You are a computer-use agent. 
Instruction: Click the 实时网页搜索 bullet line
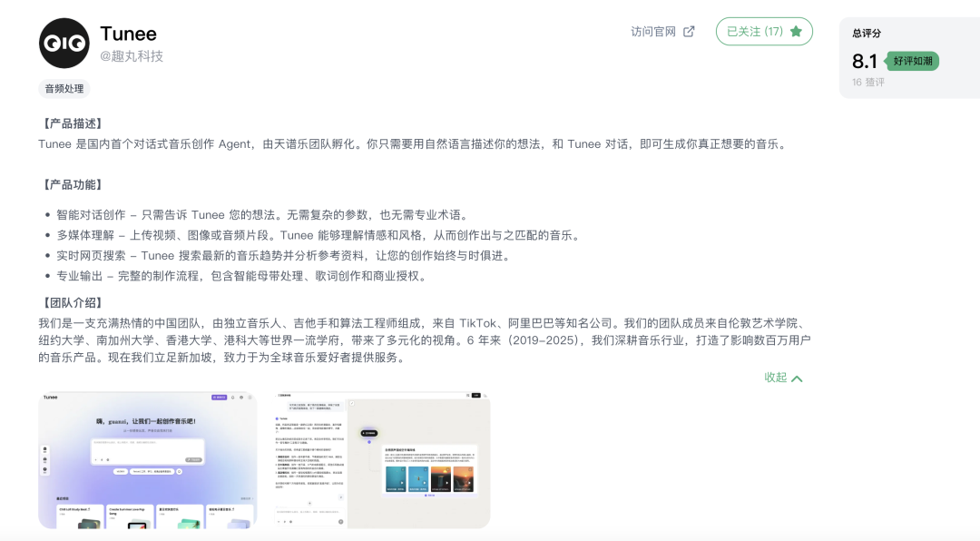285,256
